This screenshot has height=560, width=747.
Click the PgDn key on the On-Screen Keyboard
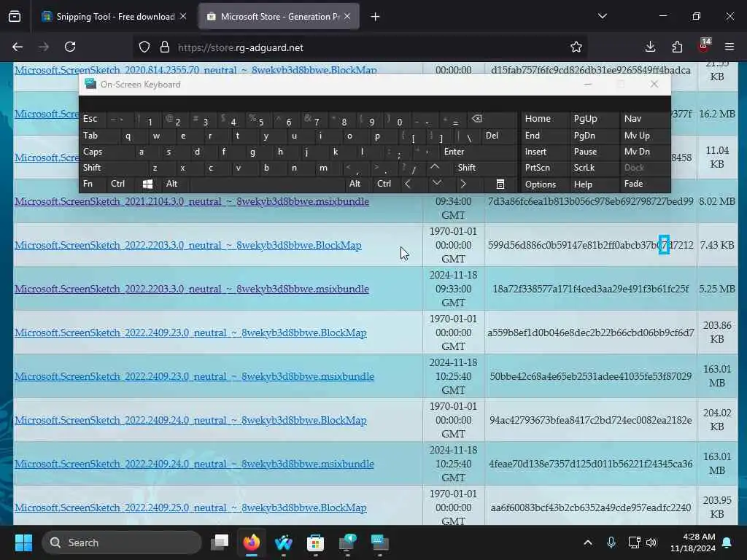point(584,136)
